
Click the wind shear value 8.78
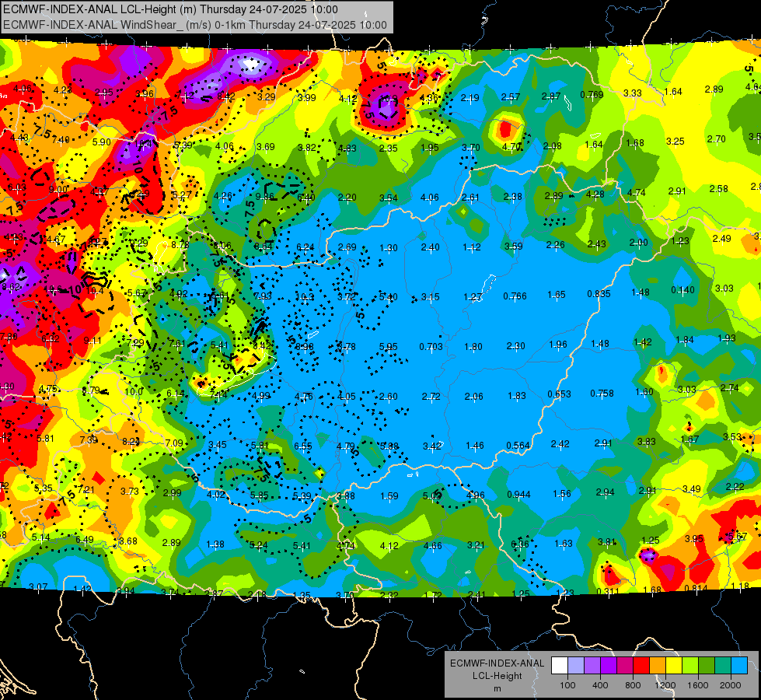click(x=180, y=245)
